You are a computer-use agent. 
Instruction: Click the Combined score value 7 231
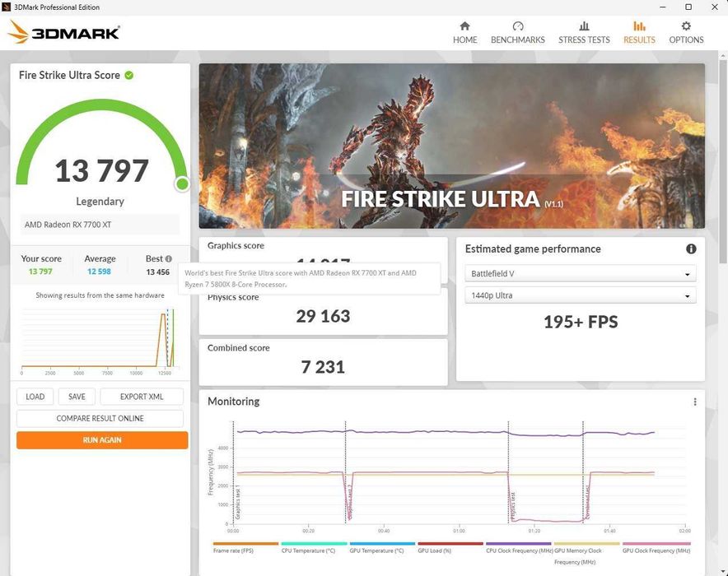click(x=323, y=367)
